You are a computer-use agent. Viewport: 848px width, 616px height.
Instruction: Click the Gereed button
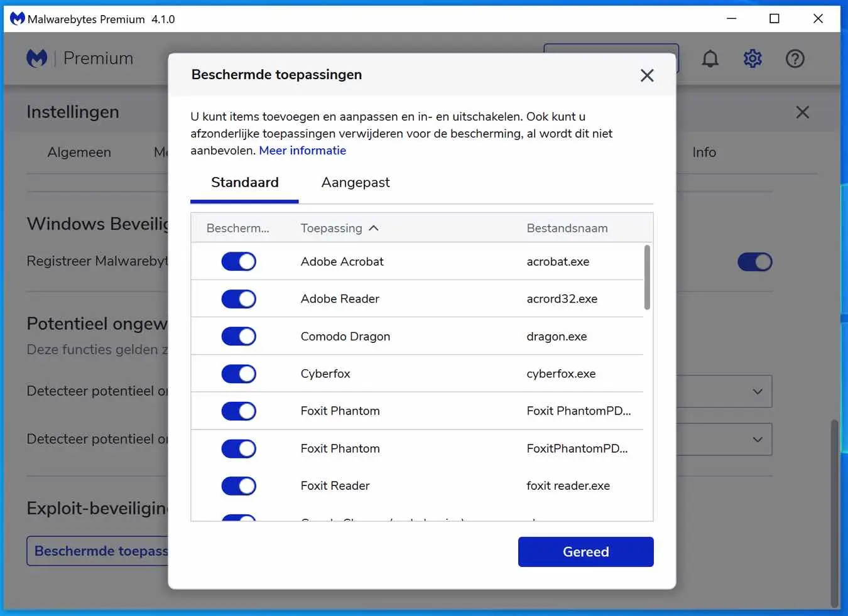(585, 552)
